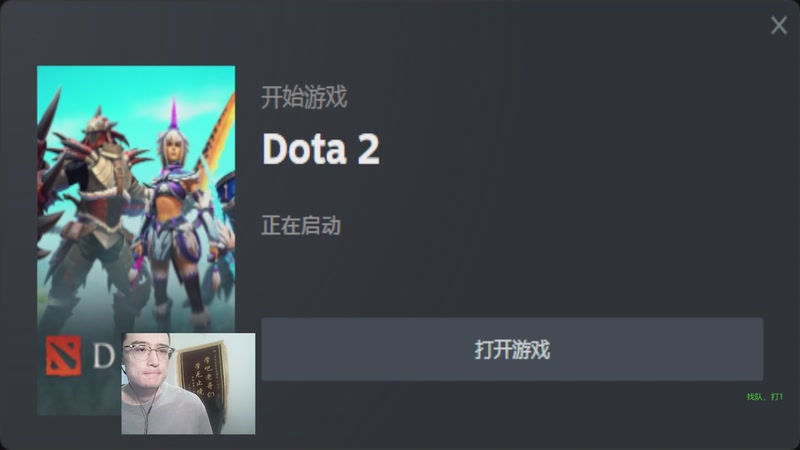Click the 开始游戏 heading text
This screenshot has height=450, width=800.
click(304, 97)
